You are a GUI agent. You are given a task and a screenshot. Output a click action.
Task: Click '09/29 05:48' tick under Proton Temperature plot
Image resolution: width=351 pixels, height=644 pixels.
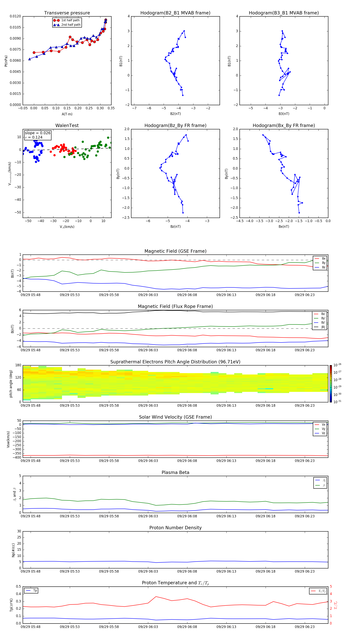click(x=30, y=627)
